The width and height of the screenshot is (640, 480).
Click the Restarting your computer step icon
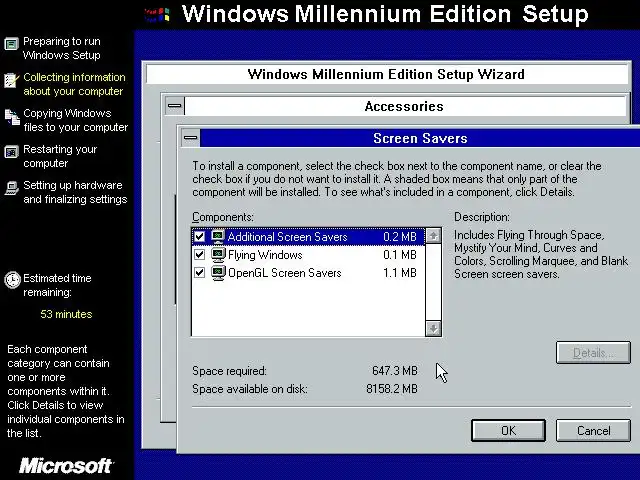pos(11,152)
